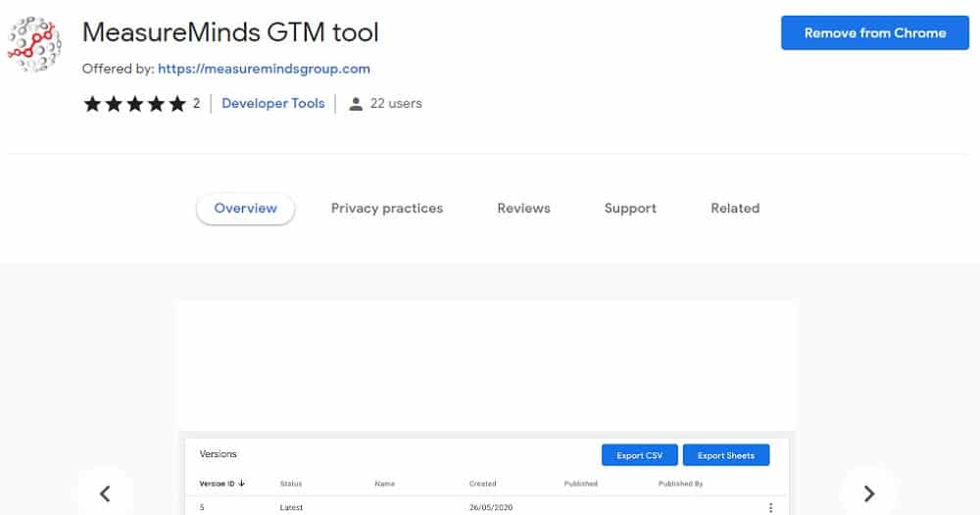Advance to next screenshot with right arrow
The height and width of the screenshot is (515, 980).
pos(869,493)
